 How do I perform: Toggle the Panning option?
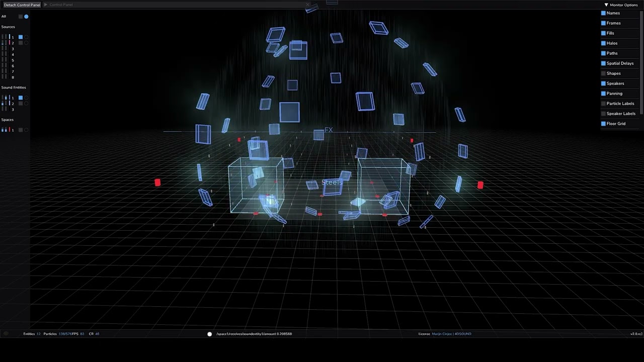[604, 94]
